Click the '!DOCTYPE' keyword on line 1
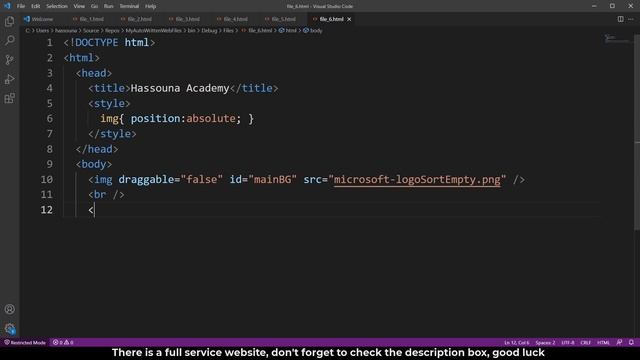 tap(94, 42)
